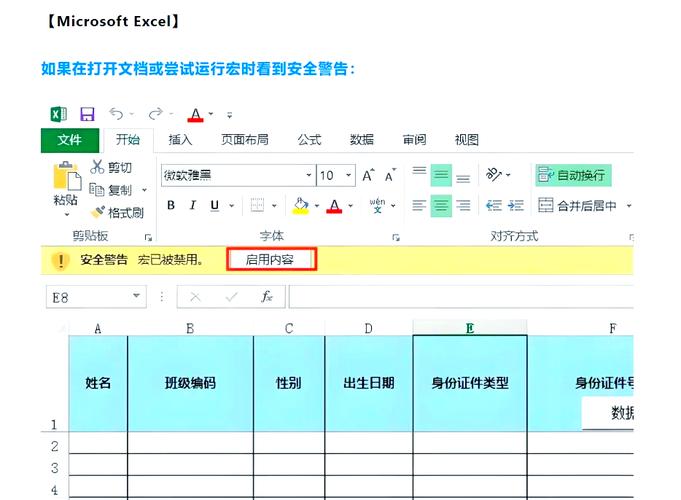Click the 粘贴 paste icon
Screen dimensions: 681x500
coord(66,176)
